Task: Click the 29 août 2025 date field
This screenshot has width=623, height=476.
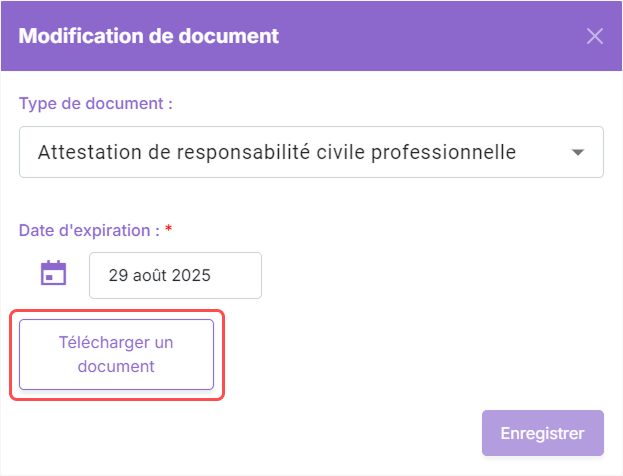Action: (x=175, y=275)
